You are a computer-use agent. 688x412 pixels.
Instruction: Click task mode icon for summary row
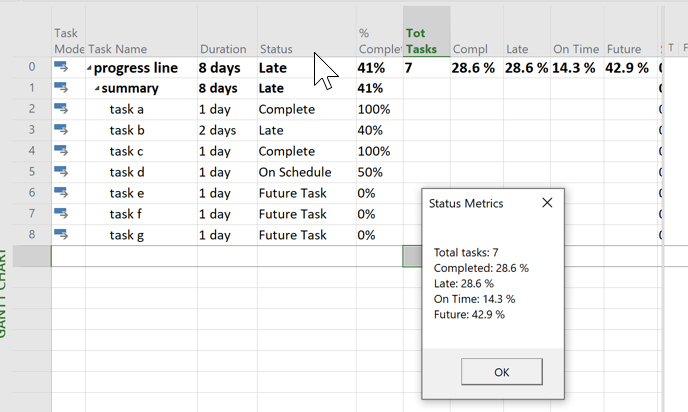tap(62, 88)
